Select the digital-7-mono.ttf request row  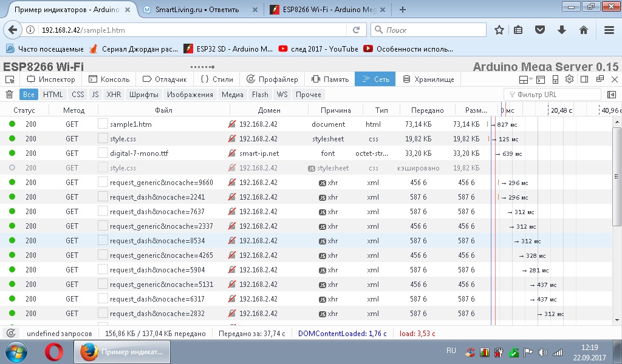pos(138,153)
